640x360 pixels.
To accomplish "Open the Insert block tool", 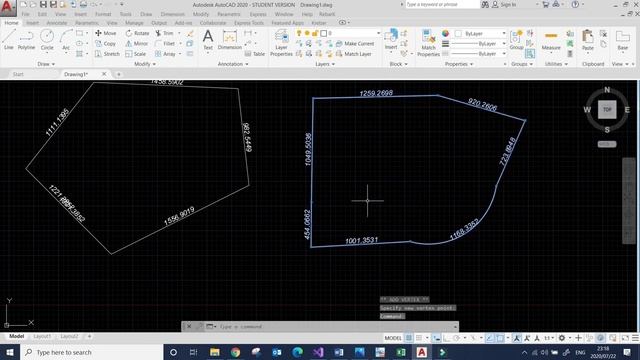I will 391,40.
